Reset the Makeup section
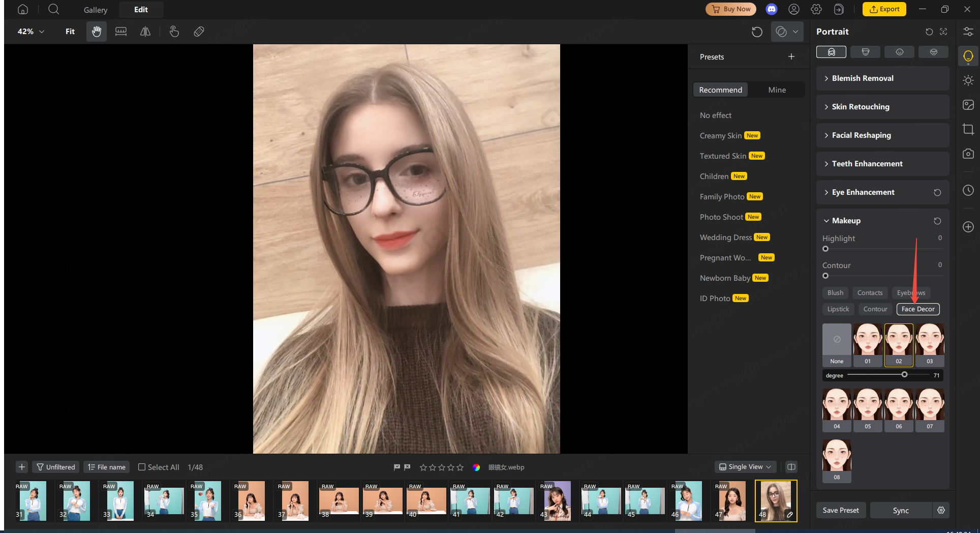The width and height of the screenshot is (980, 533). point(937,221)
